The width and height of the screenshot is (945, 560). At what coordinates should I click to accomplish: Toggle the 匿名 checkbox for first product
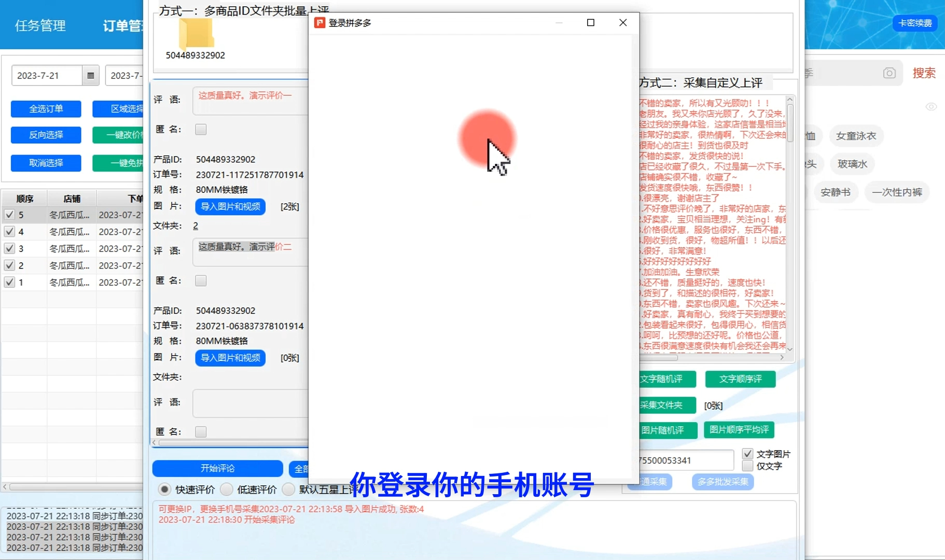(x=200, y=129)
